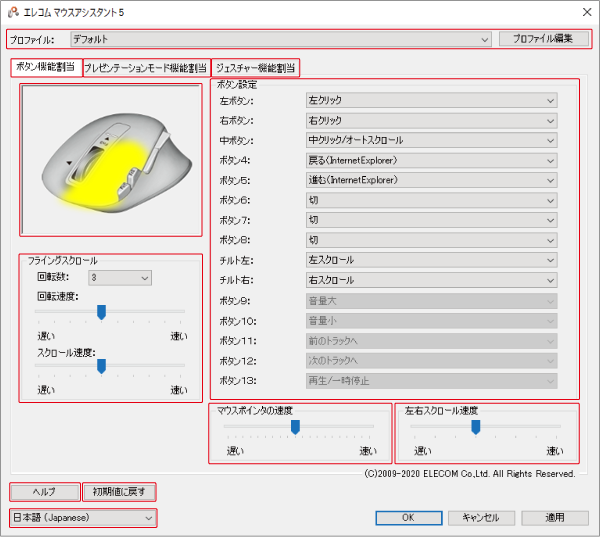The image size is (600, 537).
Task: Close the エレコム マウスアシスタント5 window
Action: 587,12
